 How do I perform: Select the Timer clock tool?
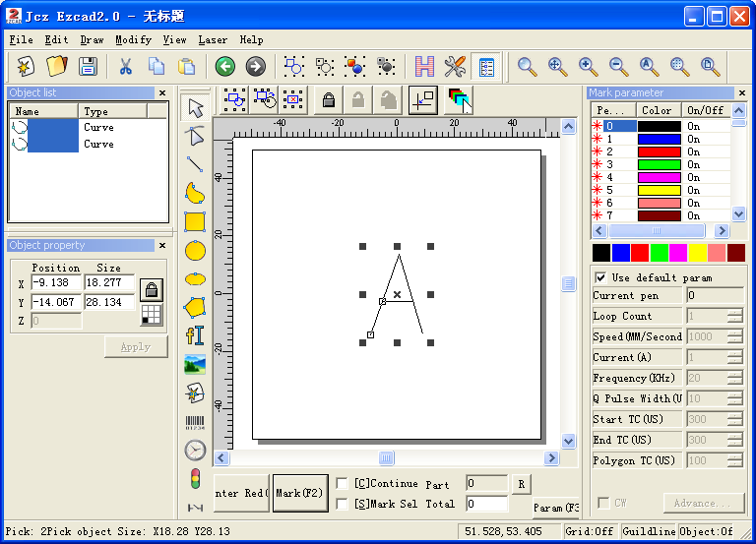click(x=195, y=451)
